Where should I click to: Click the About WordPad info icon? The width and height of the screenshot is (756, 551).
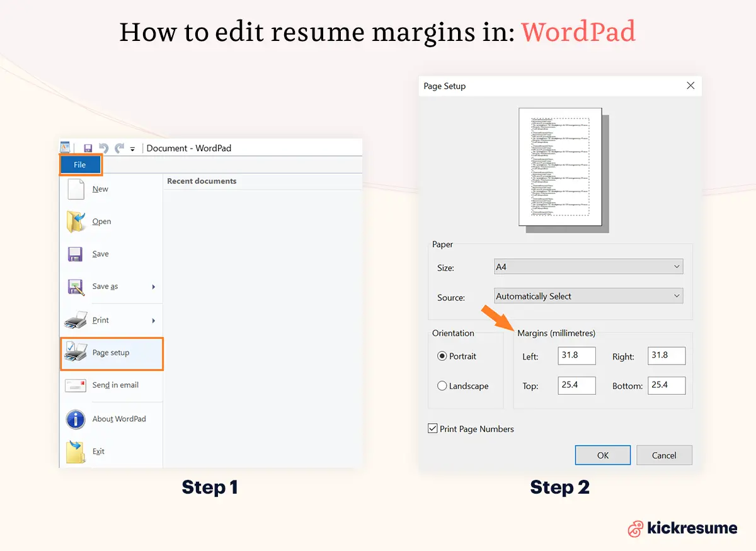[76, 419]
